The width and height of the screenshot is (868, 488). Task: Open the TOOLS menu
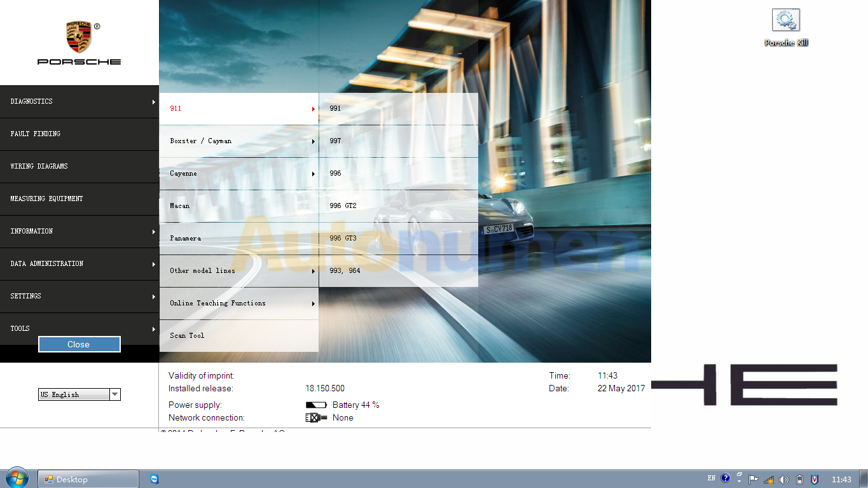coord(79,328)
